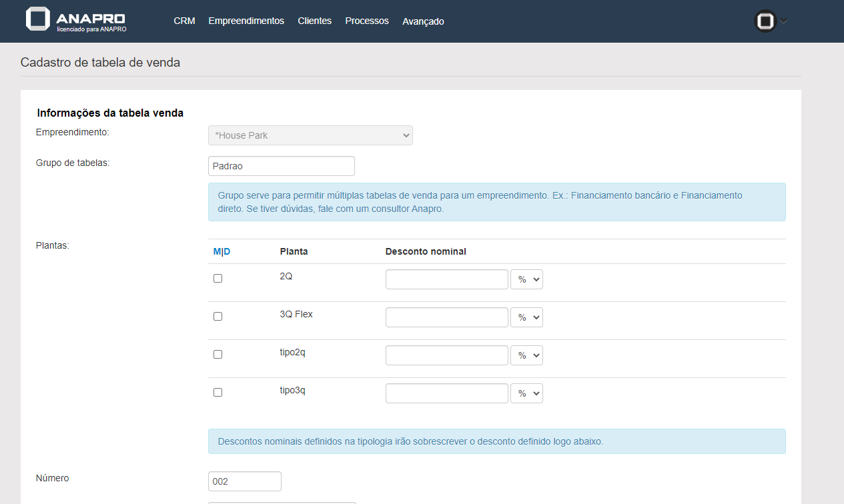Click the D (unmark all) link
This screenshot has width=844, height=504.
coord(227,251)
